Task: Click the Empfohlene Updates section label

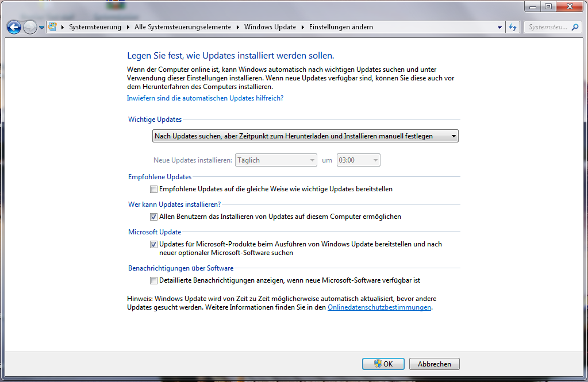Action: (160, 176)
